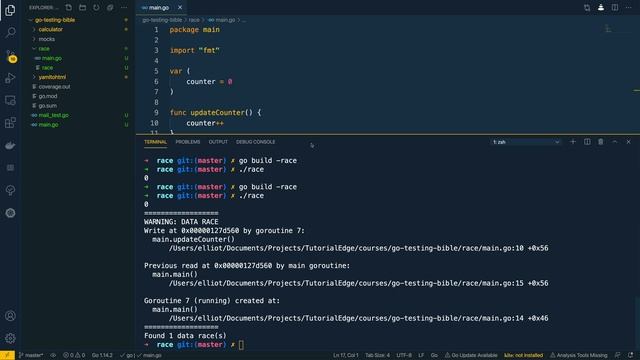Open the zsh terminal selector dropdown
Screen dimensions: 640x360
(526, 142)
